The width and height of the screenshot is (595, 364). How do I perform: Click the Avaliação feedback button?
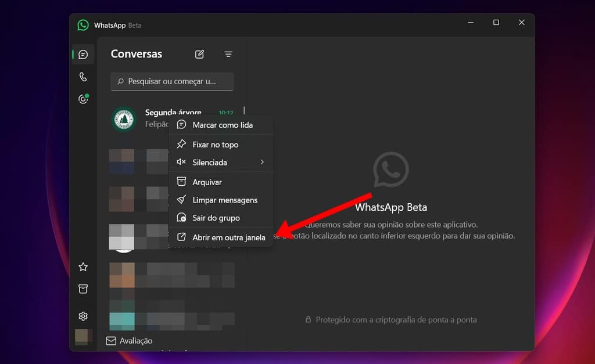[x=129, y=341]
